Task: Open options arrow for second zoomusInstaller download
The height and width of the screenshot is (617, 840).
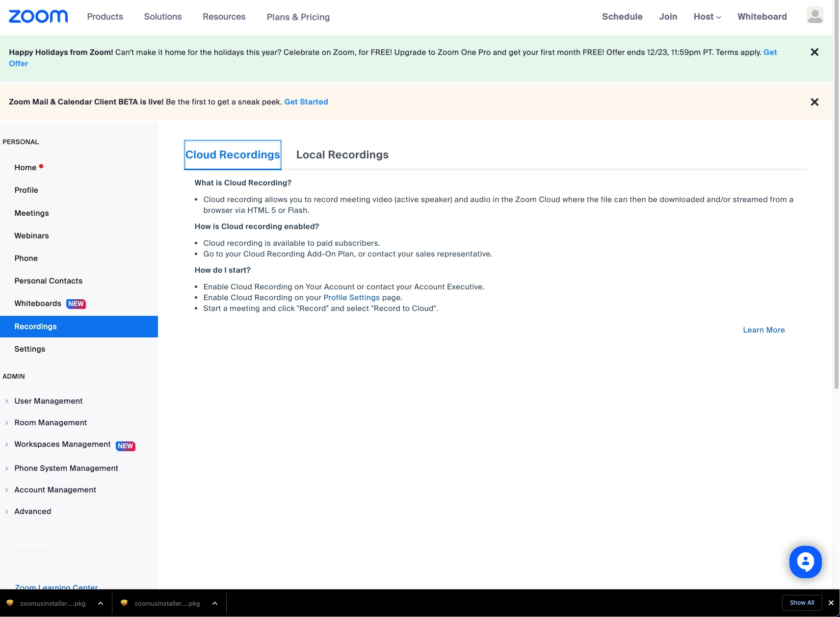Action: 215,603
